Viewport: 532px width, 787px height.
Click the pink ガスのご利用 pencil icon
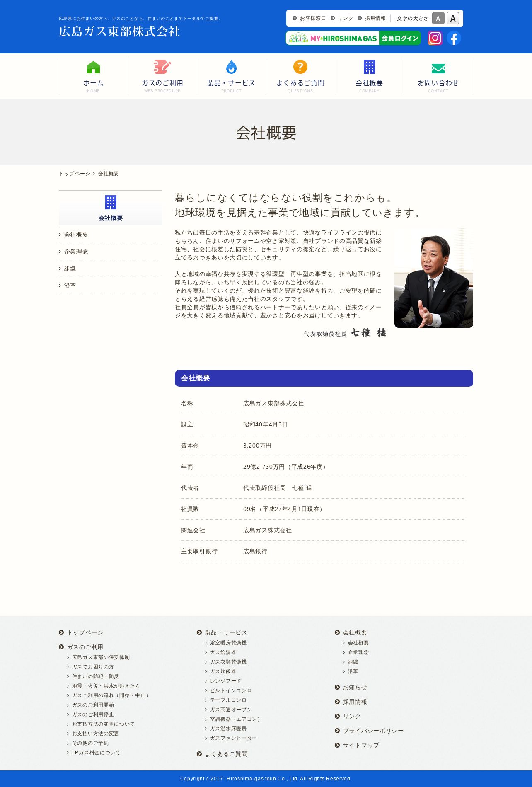point(162,67)
